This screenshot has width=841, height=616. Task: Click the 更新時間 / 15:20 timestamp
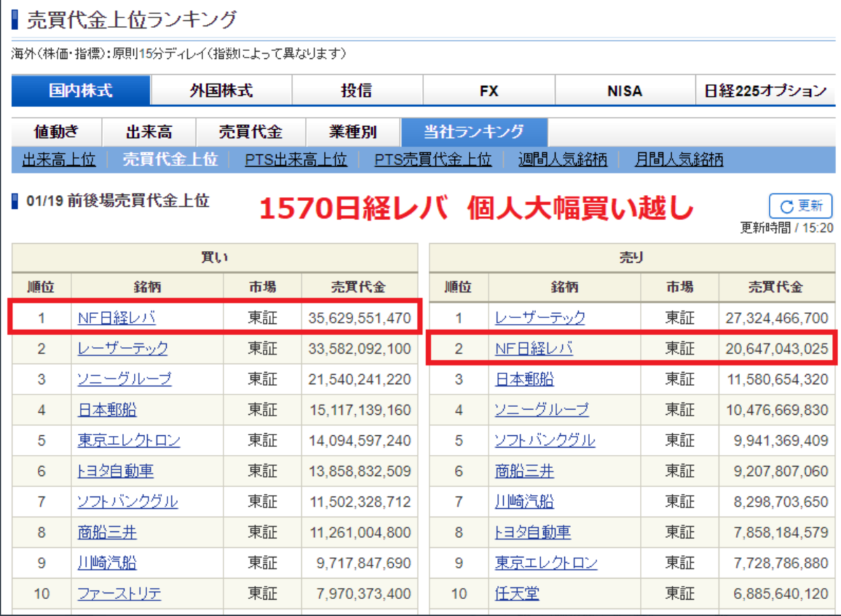tap(787, 228)
